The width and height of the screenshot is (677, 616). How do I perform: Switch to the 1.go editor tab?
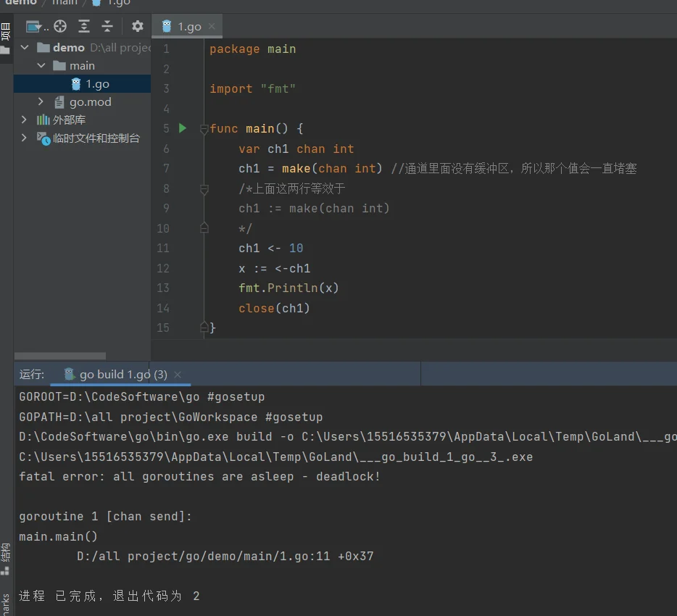click(x=187, y=27)
